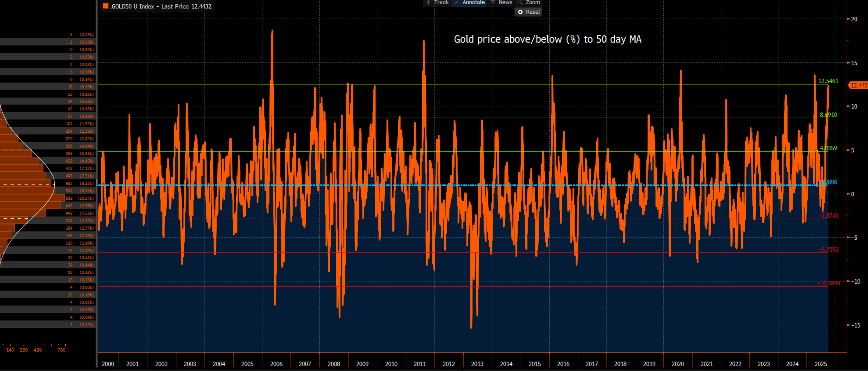Open the News overlay icon
Image resolution: width=868 pixels, height=371 pixels.
[501, 3]
